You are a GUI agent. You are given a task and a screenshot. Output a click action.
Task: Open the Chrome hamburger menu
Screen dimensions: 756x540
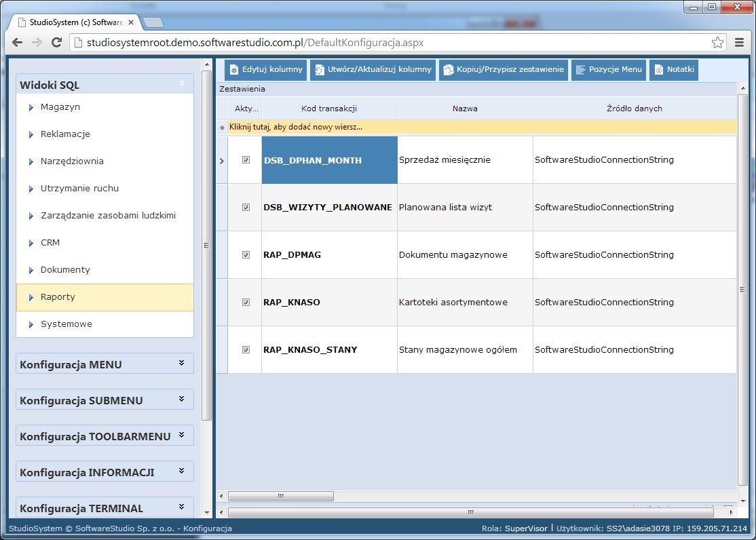tap(739, 43)
